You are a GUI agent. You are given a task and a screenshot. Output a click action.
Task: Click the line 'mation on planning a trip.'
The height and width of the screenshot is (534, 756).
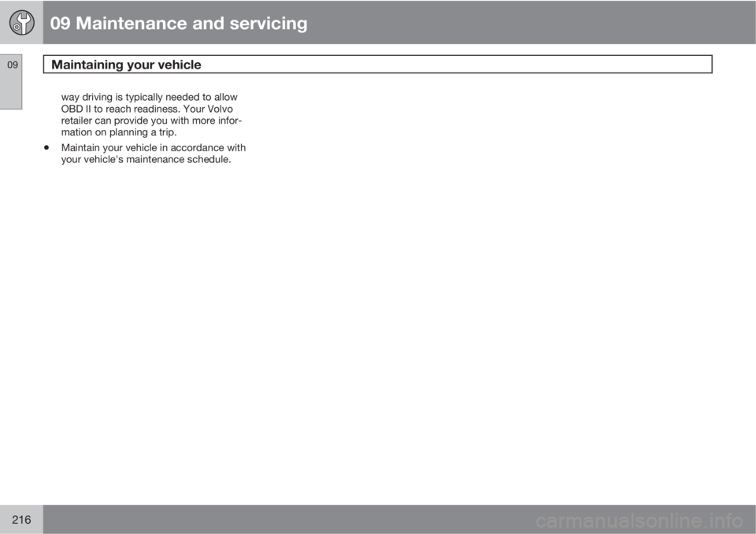119,132
